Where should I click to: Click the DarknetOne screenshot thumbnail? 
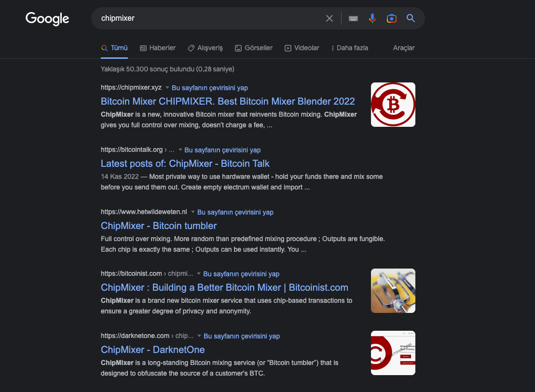393,353
